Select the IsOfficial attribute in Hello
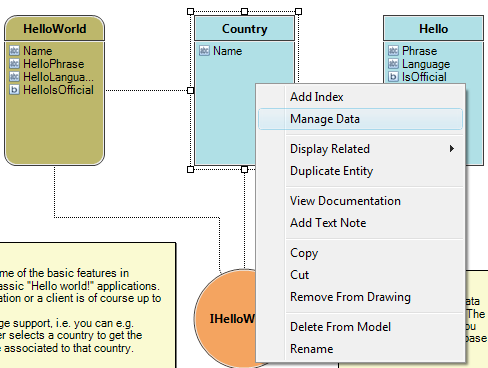 424,77
